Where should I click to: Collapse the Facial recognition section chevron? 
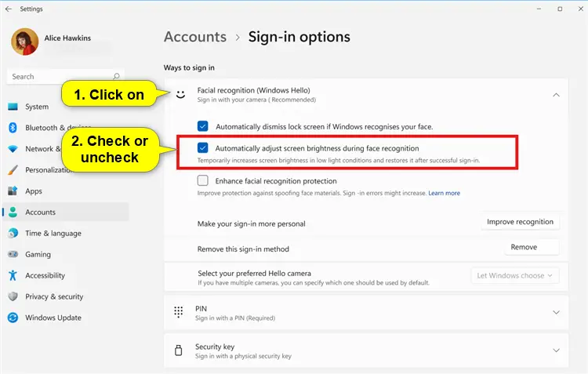tap(556, 95)
